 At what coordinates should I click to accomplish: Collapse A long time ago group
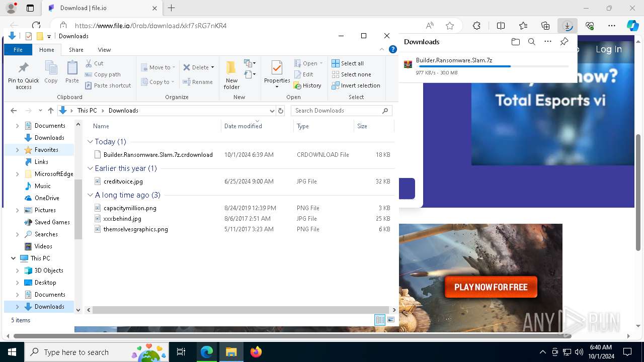tap(91, 195)
